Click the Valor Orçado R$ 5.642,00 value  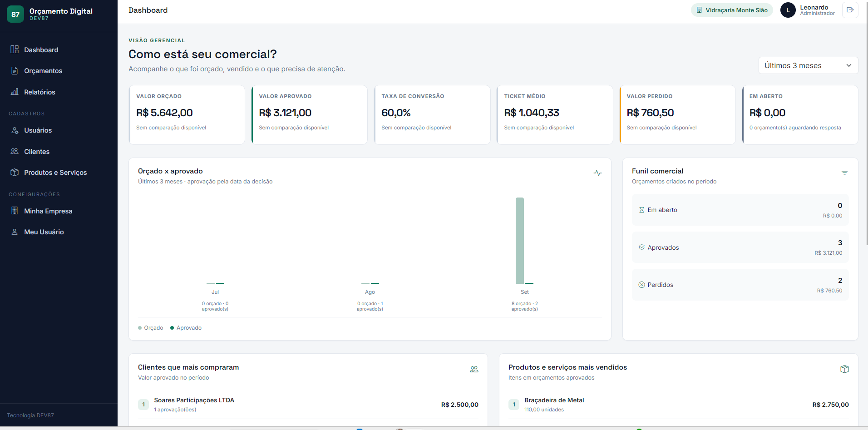coord(164,113)
